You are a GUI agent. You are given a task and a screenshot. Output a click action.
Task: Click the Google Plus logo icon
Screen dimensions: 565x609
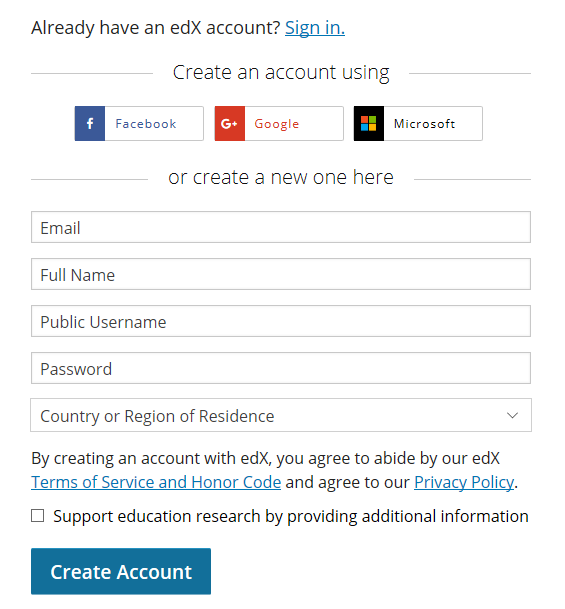tap(229, 124)
